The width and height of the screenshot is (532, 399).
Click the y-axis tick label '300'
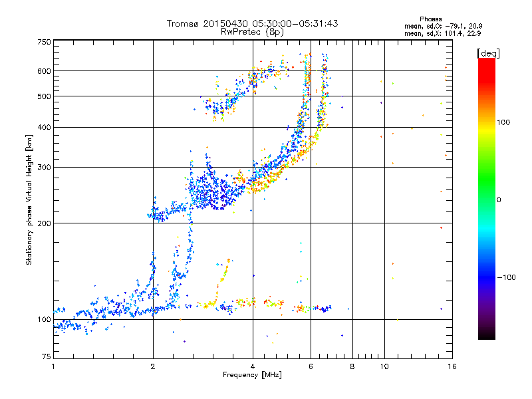coord(45,167)
